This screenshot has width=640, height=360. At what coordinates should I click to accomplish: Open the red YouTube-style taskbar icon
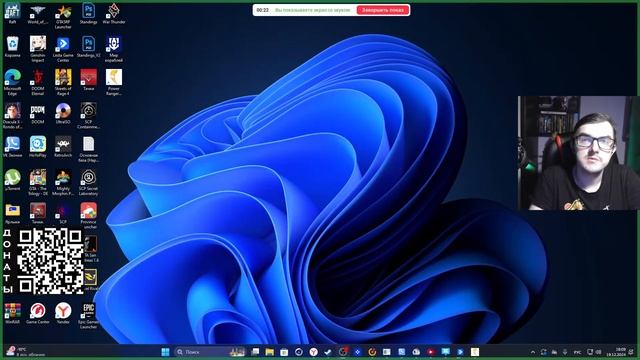click(x=431, y=352)
